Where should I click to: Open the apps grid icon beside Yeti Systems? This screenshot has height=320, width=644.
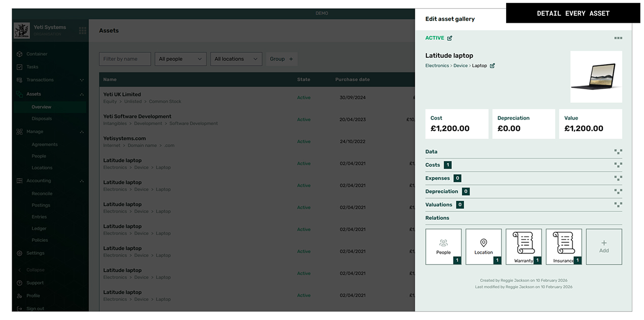(82, 30)
